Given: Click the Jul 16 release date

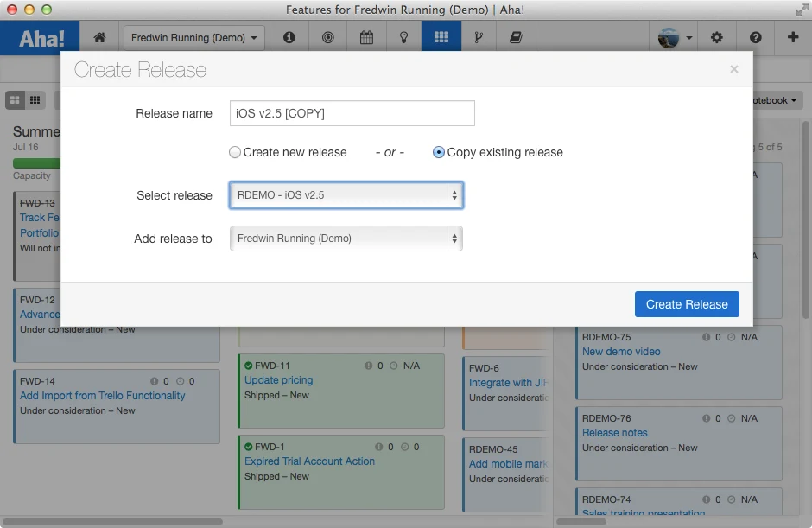Looking at the screenshot, I should point(26,147).
